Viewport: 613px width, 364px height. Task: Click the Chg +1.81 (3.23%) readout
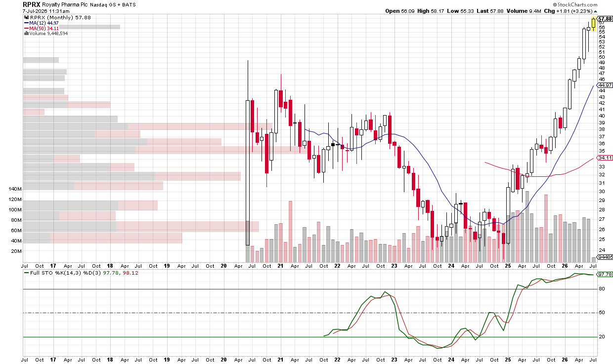(571, 11)
